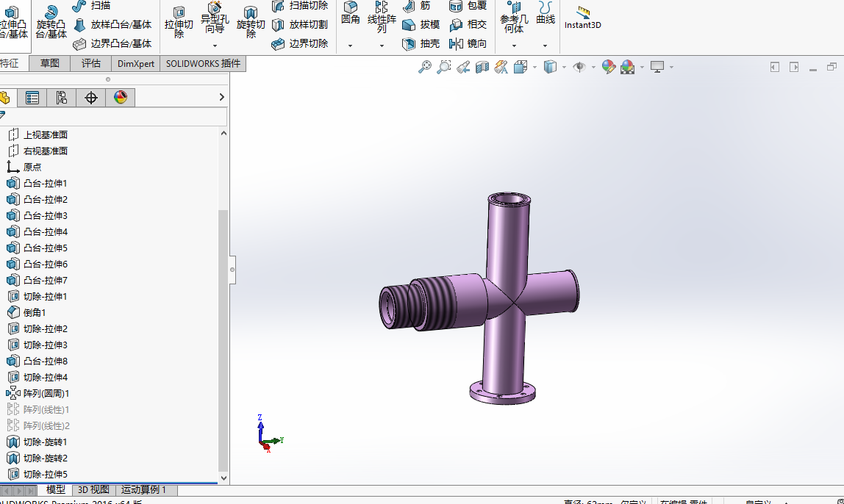Open the Hide/Show Items dropdown arrow
The image size is (844, 504).
[x=594, y=68]
